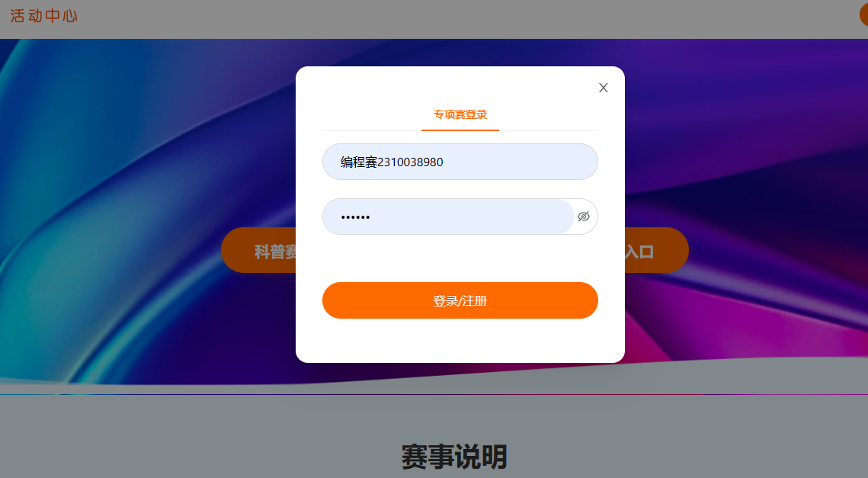Click the orange underline beneath 专项赛登录
Image resolution: width=868 pixels, height=478 pixels.
[460, 130]
